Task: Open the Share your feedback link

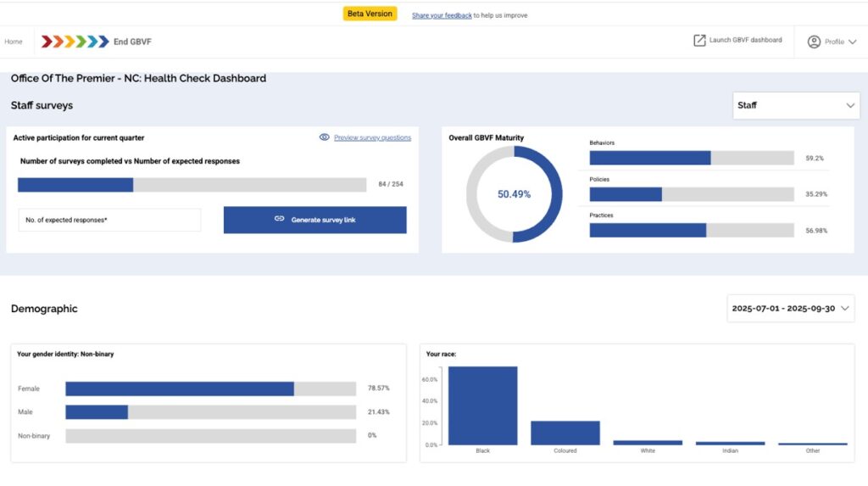Action: [x=442, y=15]
